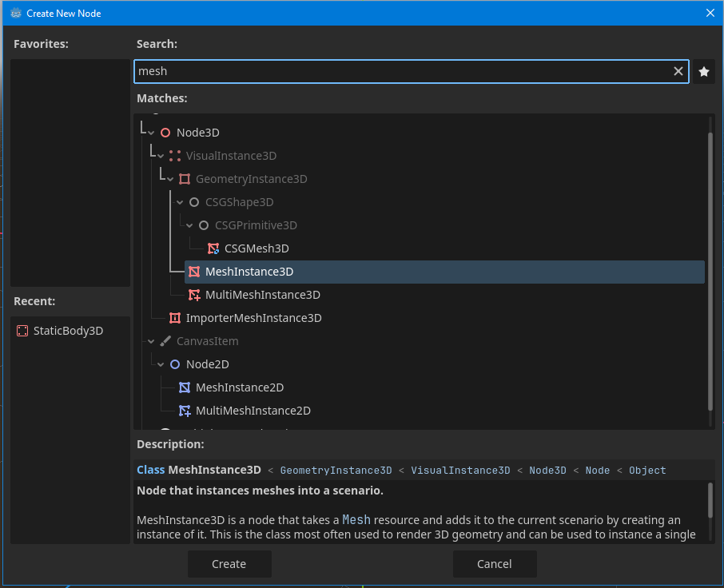Click the MultiMeshInstance2D node icon
Image resolution: width=724 pixels, height=588 pixels.
[x=185, y=411]
